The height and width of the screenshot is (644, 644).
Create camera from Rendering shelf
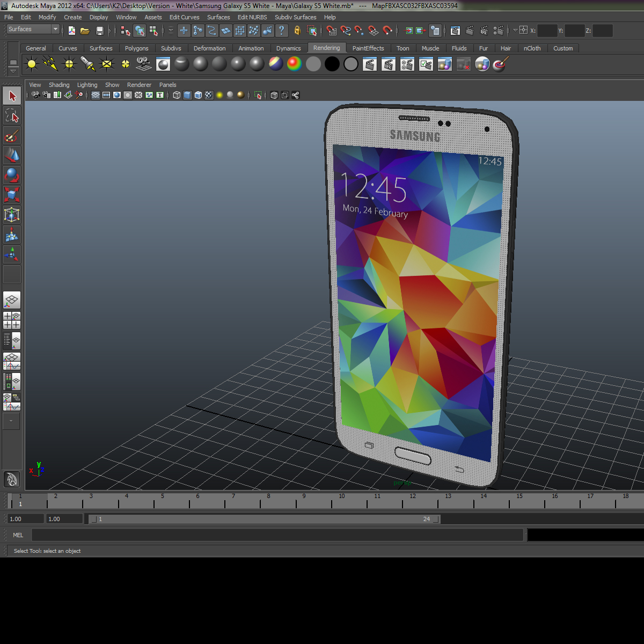pyautogui.click(x=144, y=64)
